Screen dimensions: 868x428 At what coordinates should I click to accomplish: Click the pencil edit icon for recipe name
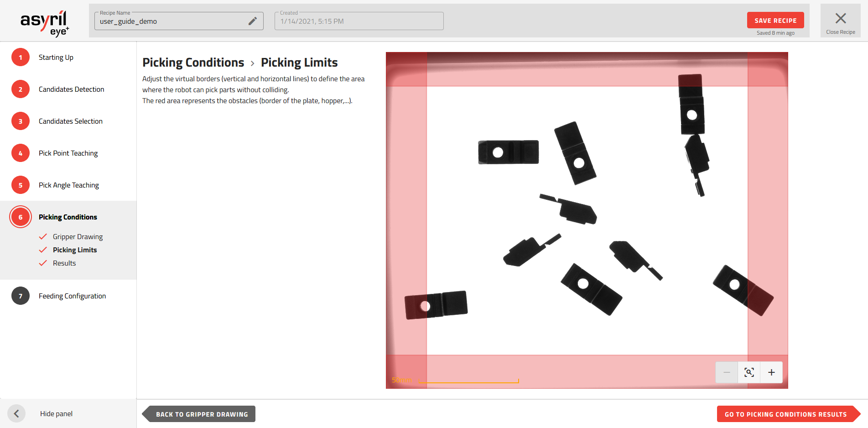pos(252,21)
